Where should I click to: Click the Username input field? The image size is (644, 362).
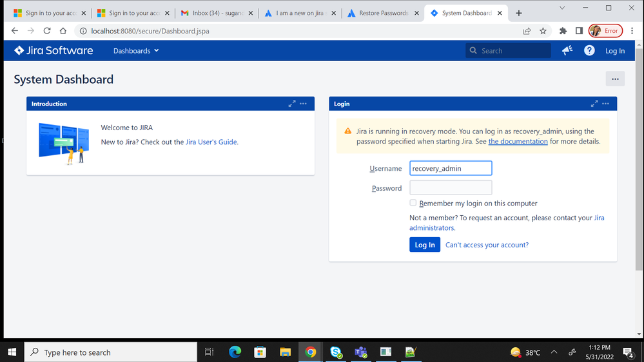pos(451,168)
